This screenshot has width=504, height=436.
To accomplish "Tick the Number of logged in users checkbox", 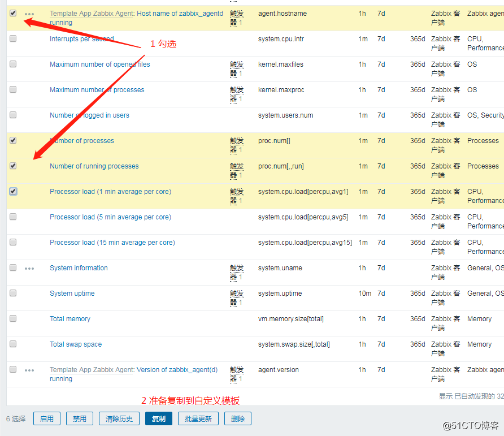I will [x=13, y=115].
